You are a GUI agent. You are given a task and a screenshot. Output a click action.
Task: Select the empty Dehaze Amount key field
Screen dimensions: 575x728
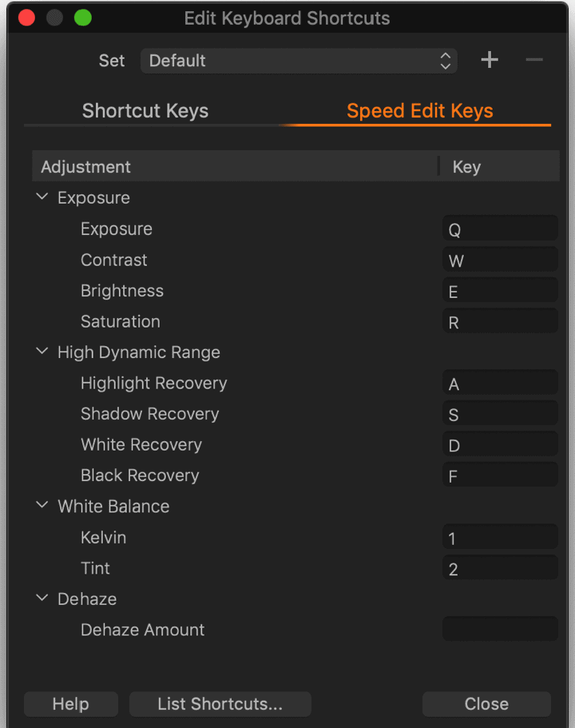tap(500, 630)
